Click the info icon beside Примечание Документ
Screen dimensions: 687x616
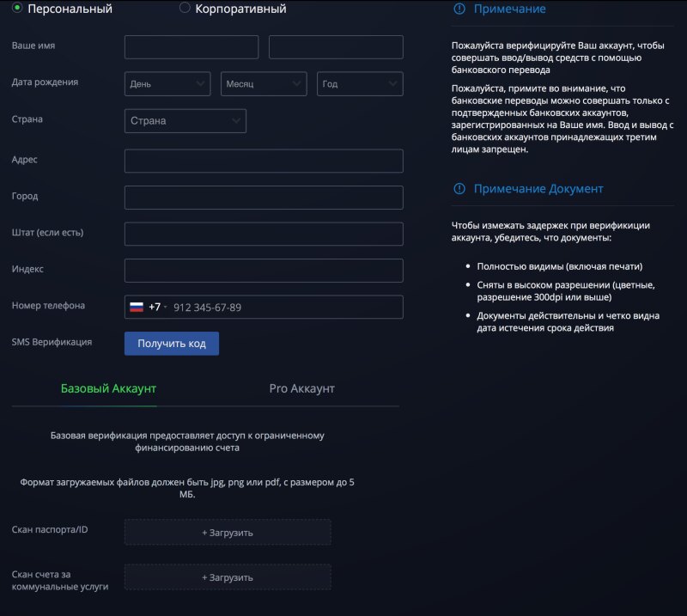coord(459,188)
